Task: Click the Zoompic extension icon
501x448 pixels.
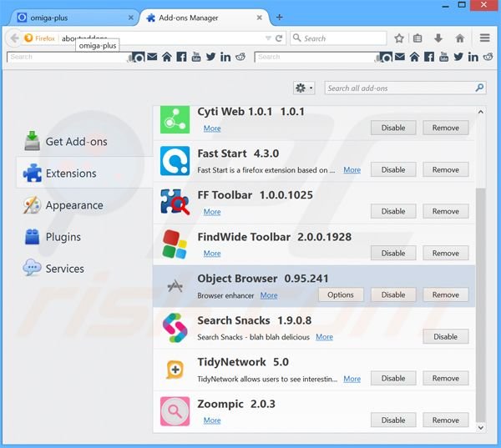Action: [175, 411]
